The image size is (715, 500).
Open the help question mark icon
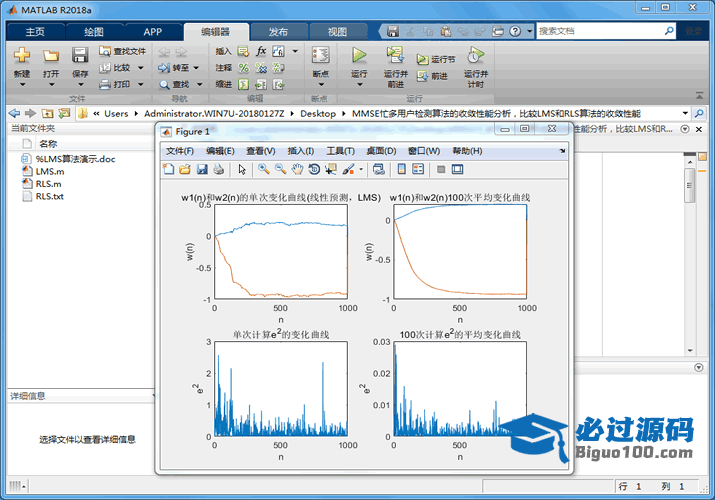pos(515,31)
